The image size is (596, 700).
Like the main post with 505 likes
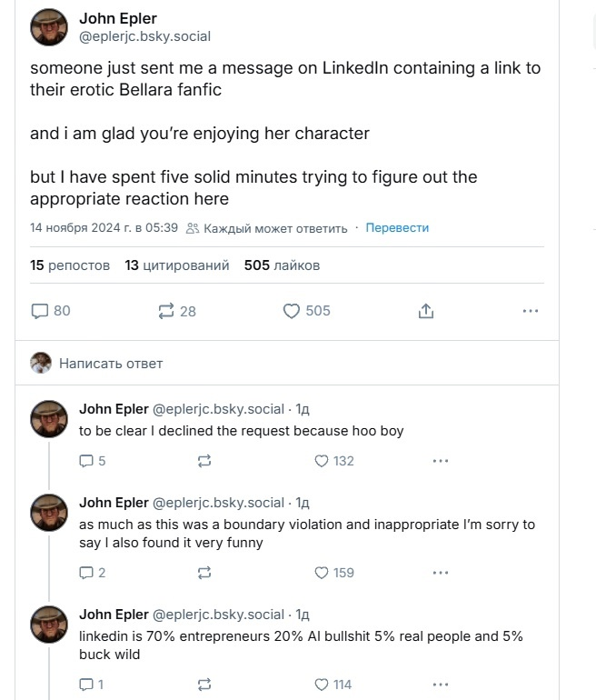[x=292, y=311]
